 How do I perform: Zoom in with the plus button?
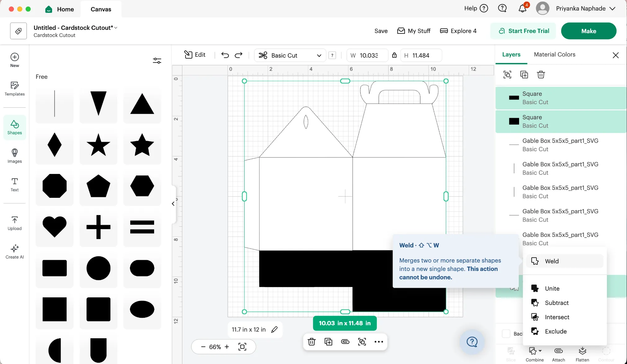click(227, 347)
